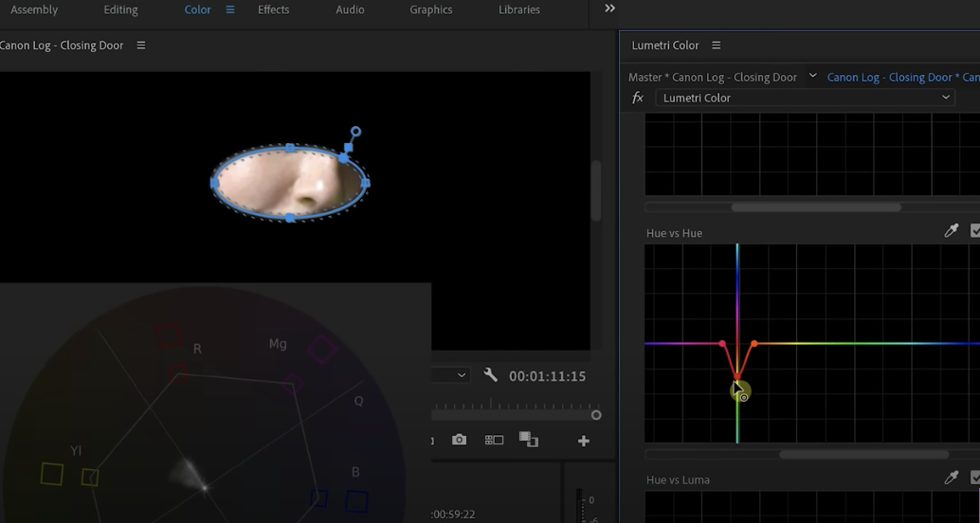The height and width of the screenshot is (523, 980).
Task: Select the lowest red curve control point
Action: pos(737,377)
